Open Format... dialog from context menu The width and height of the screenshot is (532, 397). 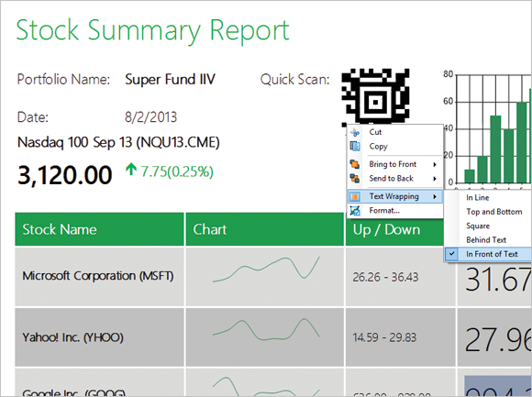[384, 211]
